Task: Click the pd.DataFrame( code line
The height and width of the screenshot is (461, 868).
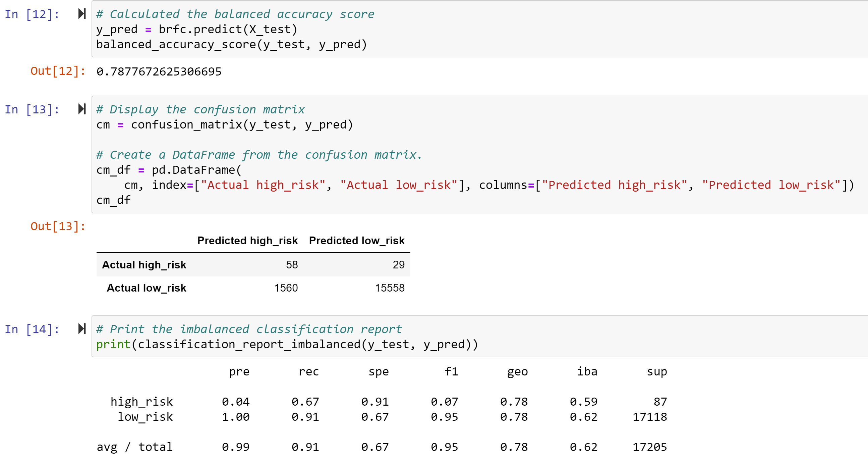Action: tap(169, 170)
